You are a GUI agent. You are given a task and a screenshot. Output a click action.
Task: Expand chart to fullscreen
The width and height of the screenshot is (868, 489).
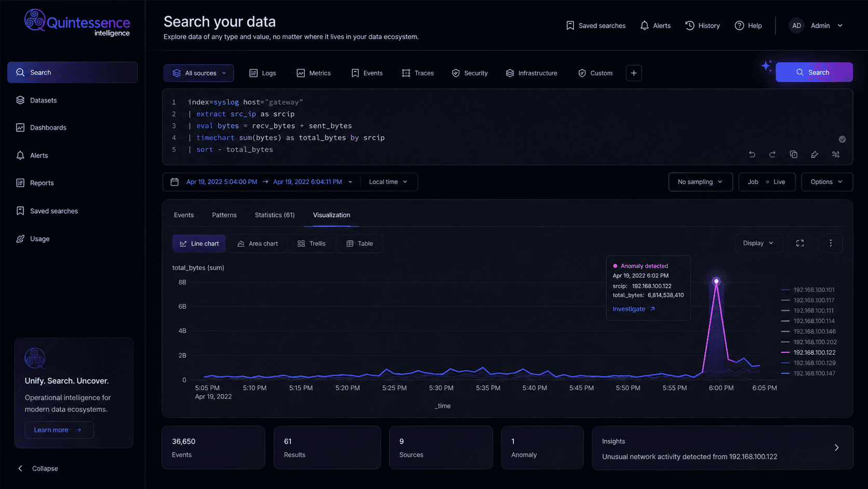coord(800,243)
